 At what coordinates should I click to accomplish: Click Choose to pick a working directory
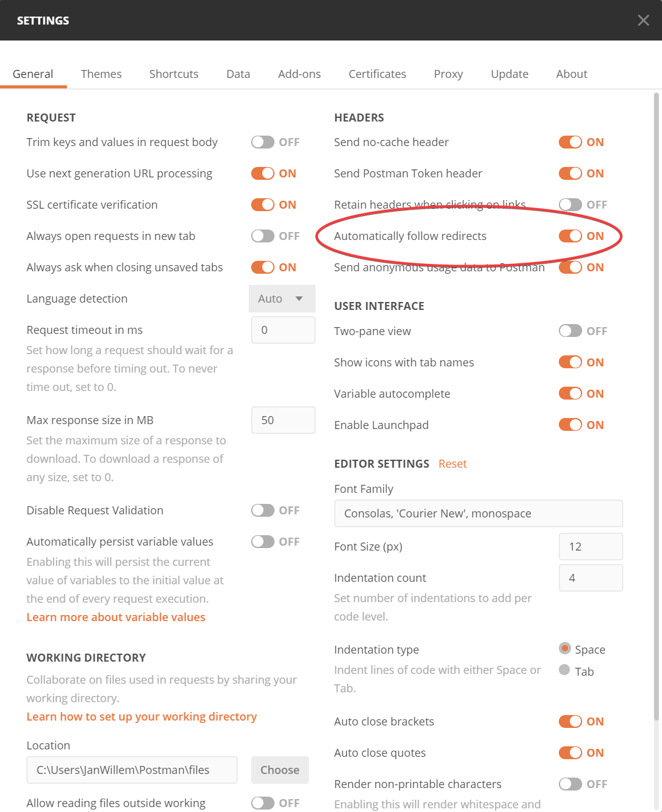[279, 770]
